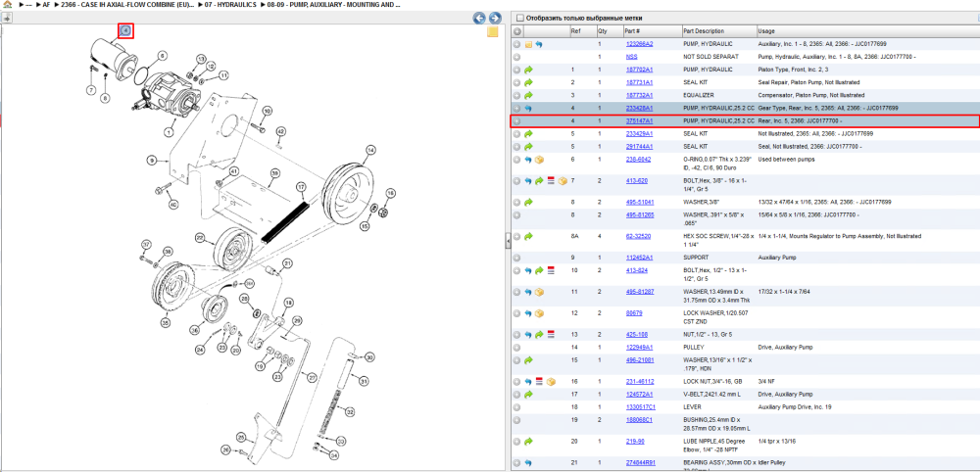This screenshot has width=980, height=472.
Task: Expand row for part 233428A1
Action: click(516, 108)
